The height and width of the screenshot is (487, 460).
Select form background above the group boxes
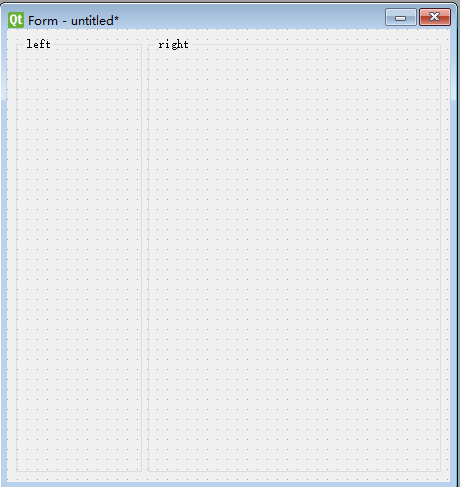coord(228,34)
